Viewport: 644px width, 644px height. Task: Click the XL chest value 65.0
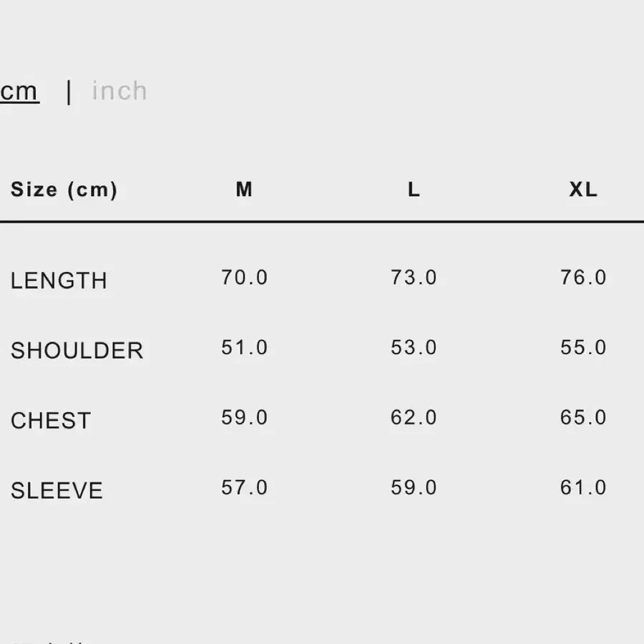coord(583,418)
